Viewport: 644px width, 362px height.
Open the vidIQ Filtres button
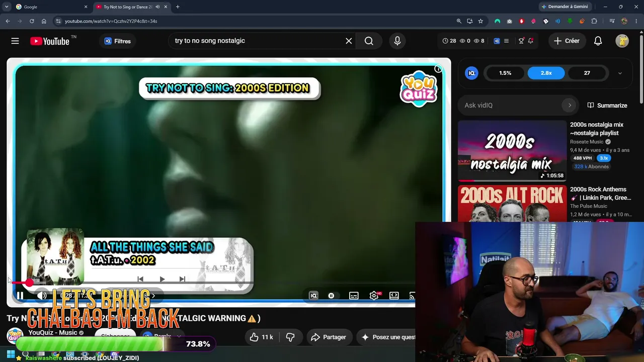(118, 41)
